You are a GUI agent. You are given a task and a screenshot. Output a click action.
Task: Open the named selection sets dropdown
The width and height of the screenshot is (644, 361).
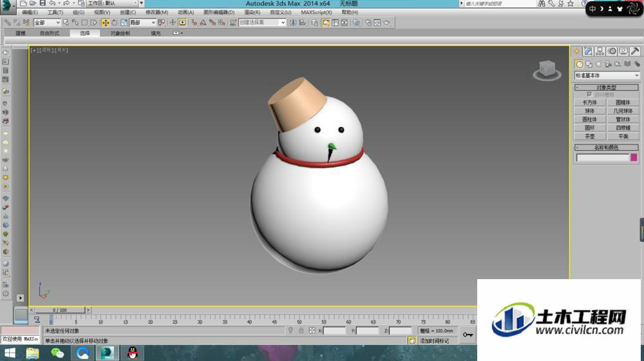[x=262, y=23]
